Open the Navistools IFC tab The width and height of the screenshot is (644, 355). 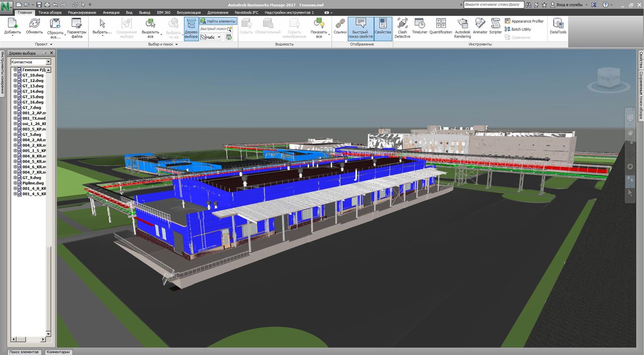246,13
